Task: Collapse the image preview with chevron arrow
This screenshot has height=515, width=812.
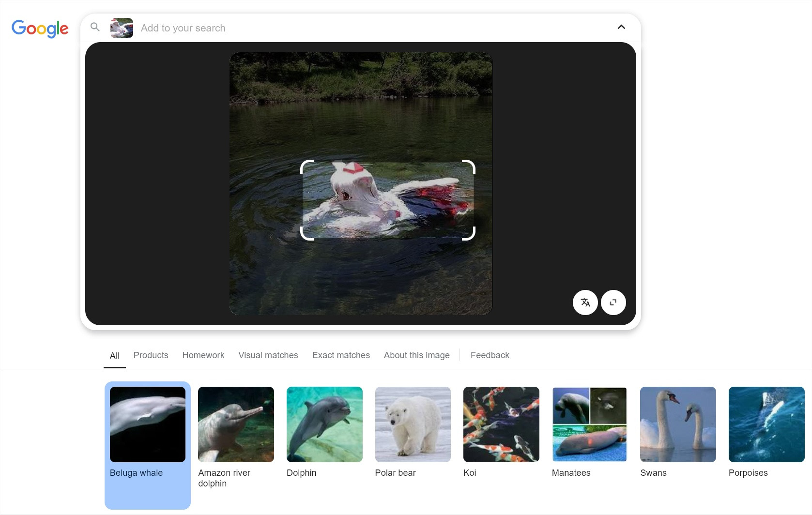Action: [x=621, y=27]
